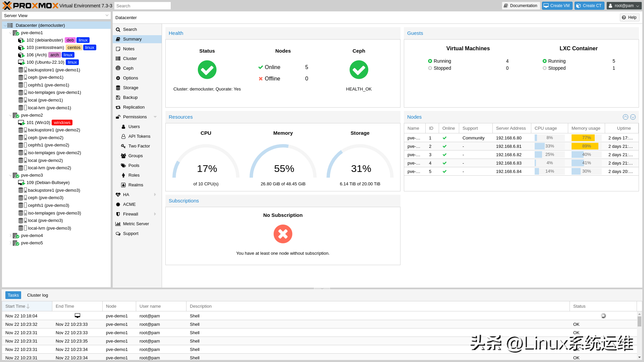The height and width of the screenshot is (362, 644).
Task: Sort nodes by the Memory usage column
Action: (x=586, y=128)
